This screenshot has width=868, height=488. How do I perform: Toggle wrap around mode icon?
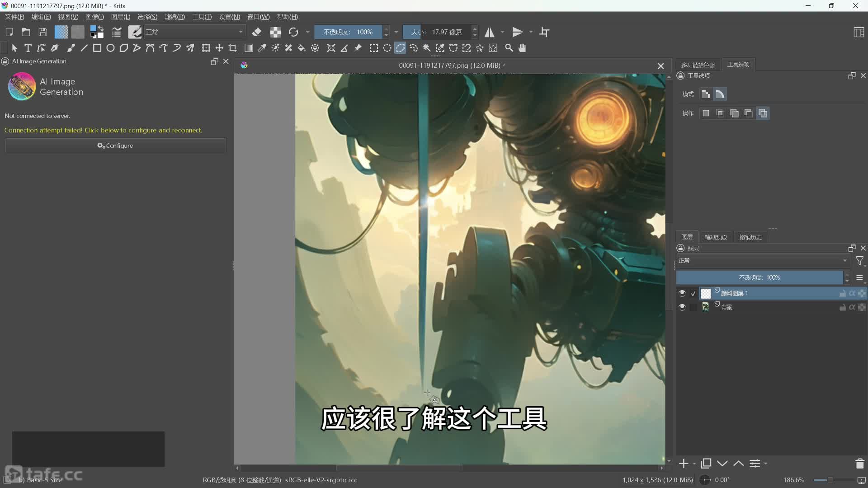click(545, 32)
